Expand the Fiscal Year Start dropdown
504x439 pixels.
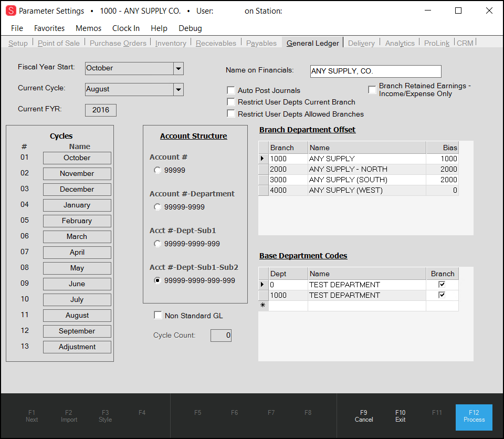178,68
